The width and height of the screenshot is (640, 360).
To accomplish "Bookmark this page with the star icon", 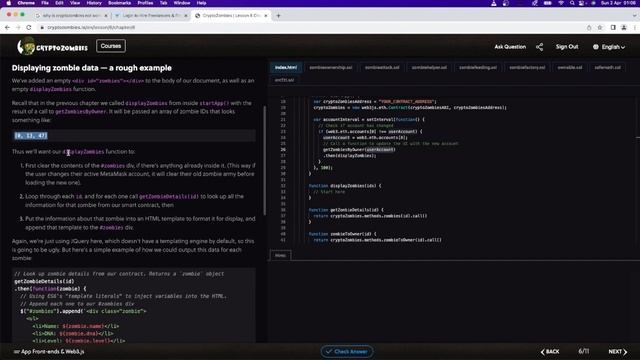I will click(x=600, y=27).
